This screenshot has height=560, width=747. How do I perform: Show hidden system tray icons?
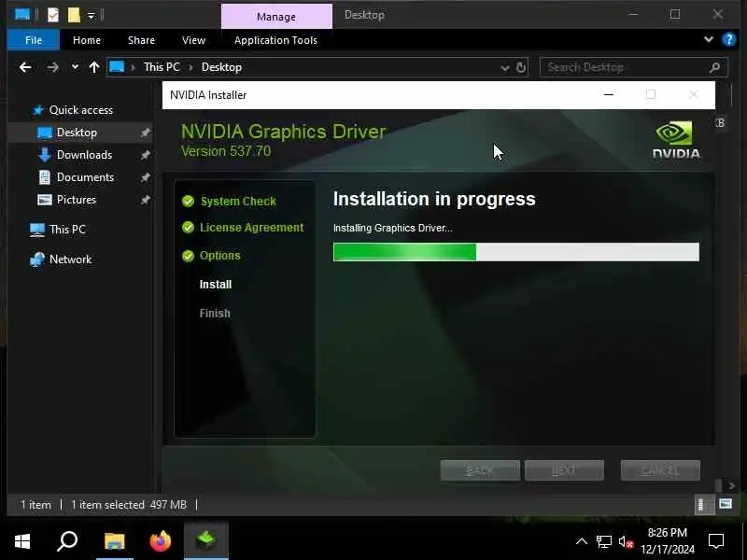581,541
